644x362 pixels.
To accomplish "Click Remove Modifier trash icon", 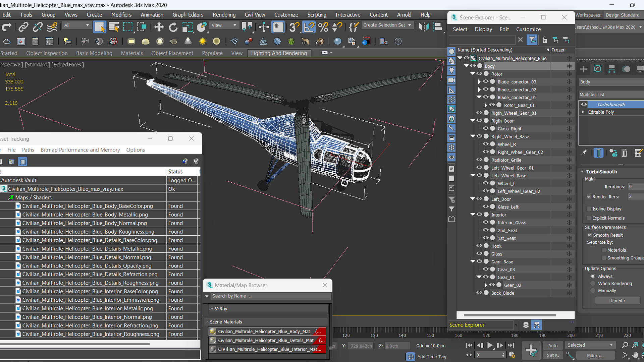I will (x=624, y=153).
